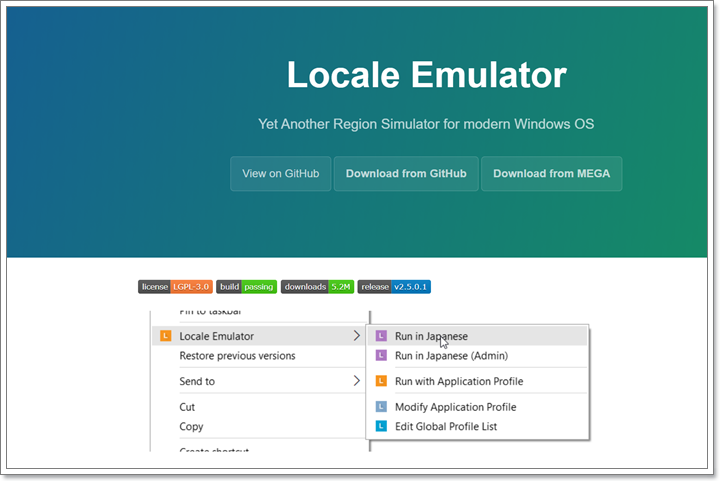Click the orange Locale Emulator menu icon
Image resolution: width=720 pixels, height=481 pixels.
pos(165,336)
